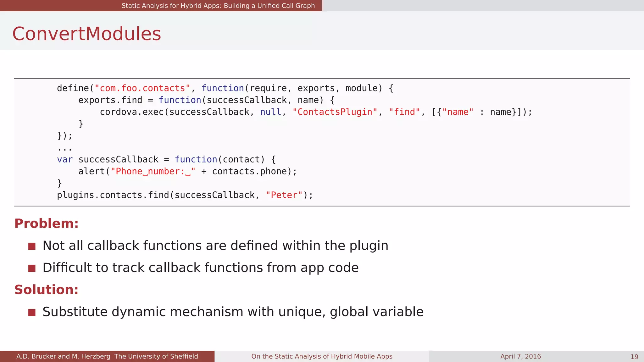Click the footer text 'A.D. Brucker and M. Herzberg The University of Sheffield'

[x=107, y=356]
